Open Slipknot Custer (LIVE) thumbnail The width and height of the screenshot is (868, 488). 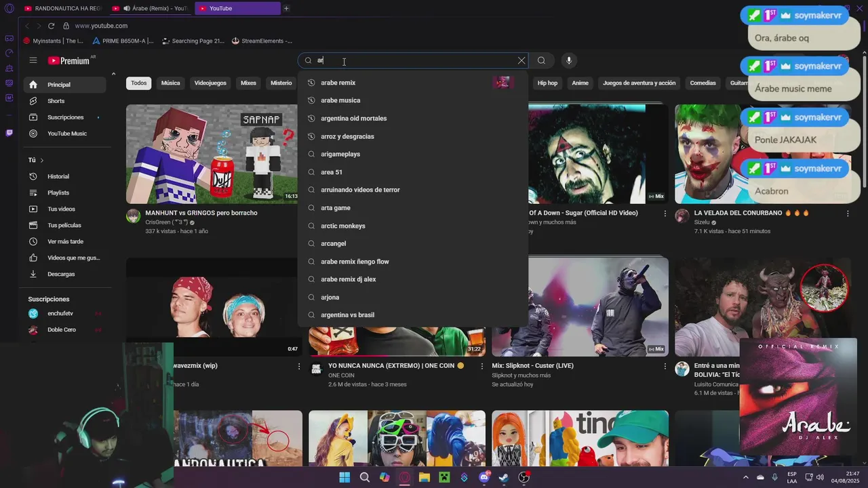(x=580, y=306)
